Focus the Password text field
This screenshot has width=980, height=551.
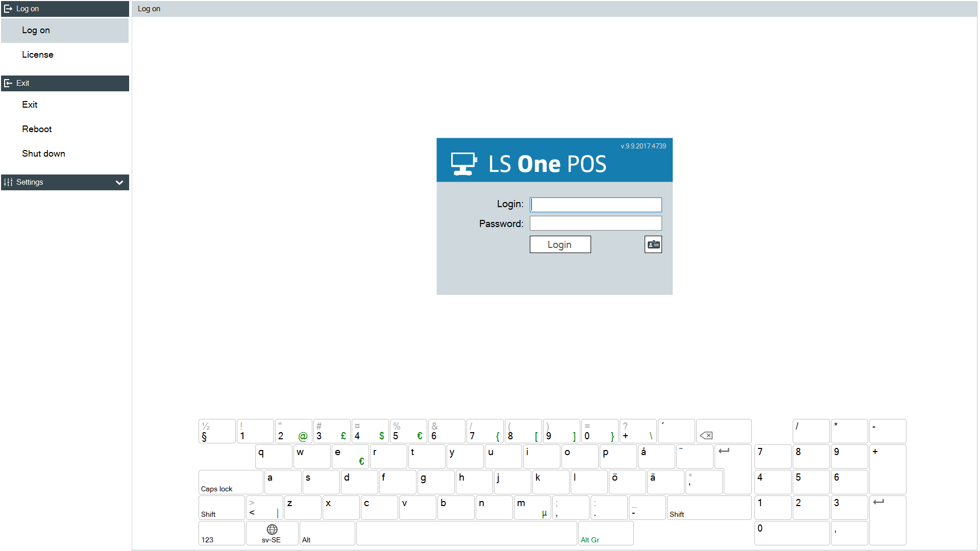click(x=596, y=223)
